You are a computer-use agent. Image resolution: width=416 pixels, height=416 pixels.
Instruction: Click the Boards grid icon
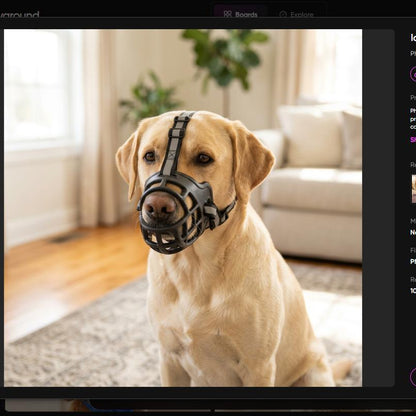pyautogui.click(x=228, y=14)
